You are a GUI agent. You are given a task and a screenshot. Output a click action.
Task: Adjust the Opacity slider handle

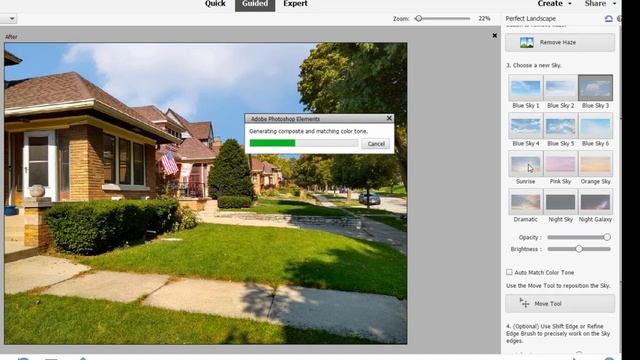pos(607,237)
